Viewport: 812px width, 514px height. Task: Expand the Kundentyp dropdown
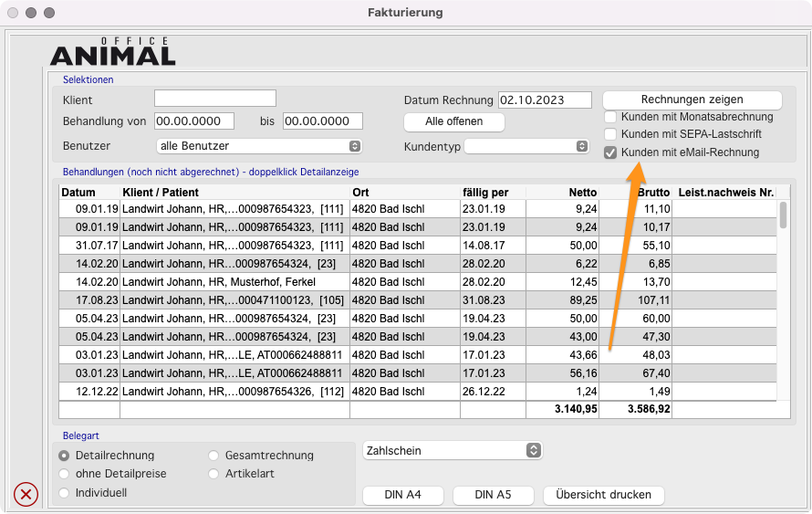point(527,146)
